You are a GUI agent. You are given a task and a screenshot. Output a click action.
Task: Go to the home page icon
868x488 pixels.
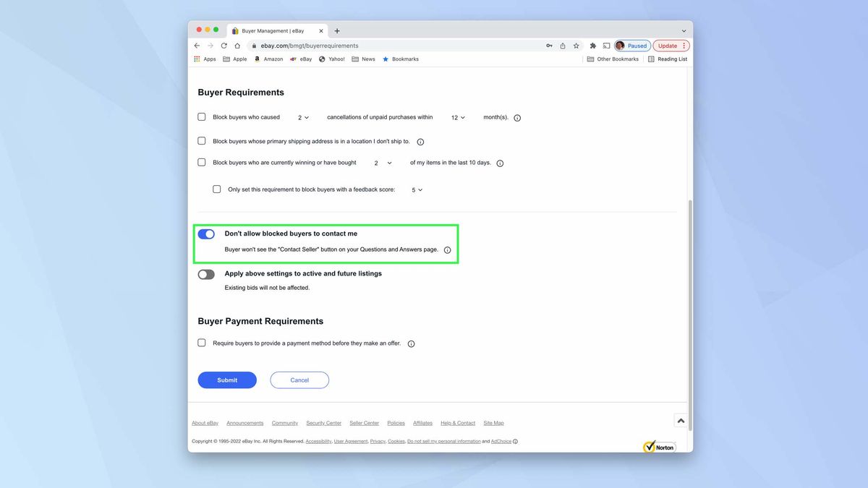click(237, 46)
